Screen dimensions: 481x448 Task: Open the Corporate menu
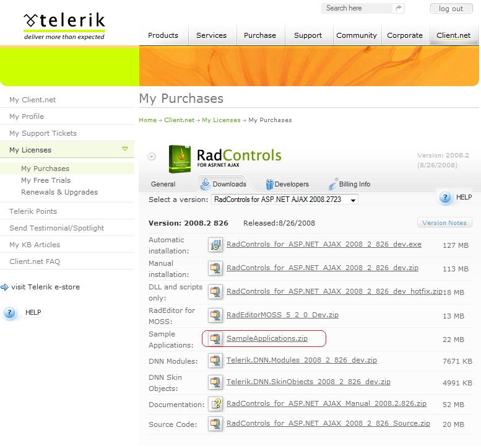point(405,35)
